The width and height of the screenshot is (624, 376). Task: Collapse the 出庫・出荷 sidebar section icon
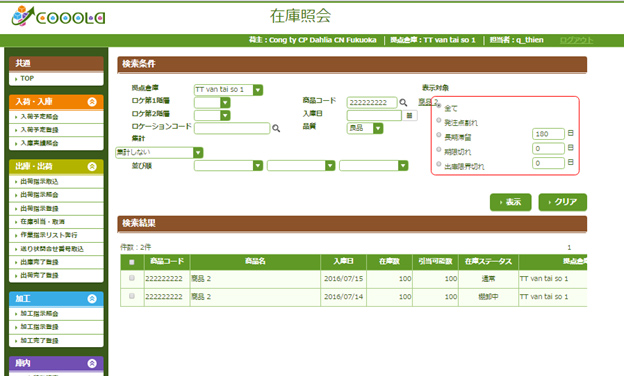(x=92, y=166)
